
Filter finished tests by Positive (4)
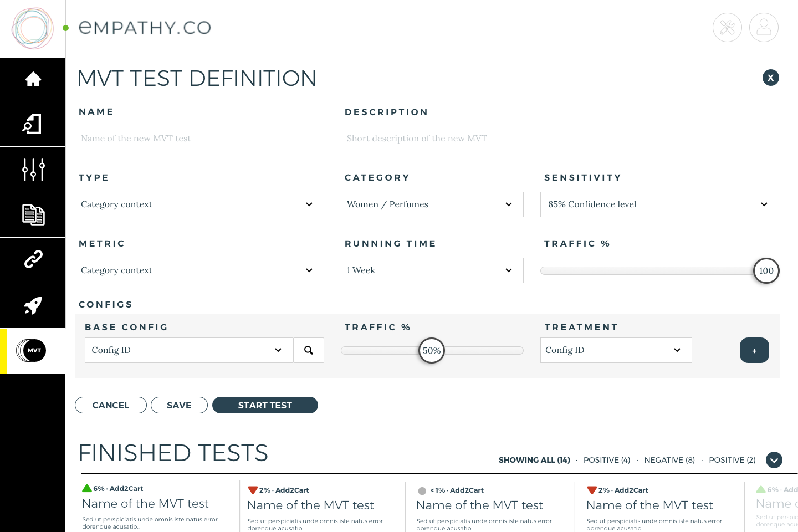606,460
